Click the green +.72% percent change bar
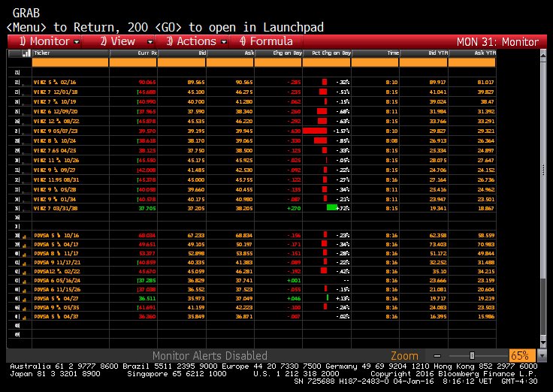The height and width of the screenshot is (392, 553). pyautogui.click(x=332, y=207)
